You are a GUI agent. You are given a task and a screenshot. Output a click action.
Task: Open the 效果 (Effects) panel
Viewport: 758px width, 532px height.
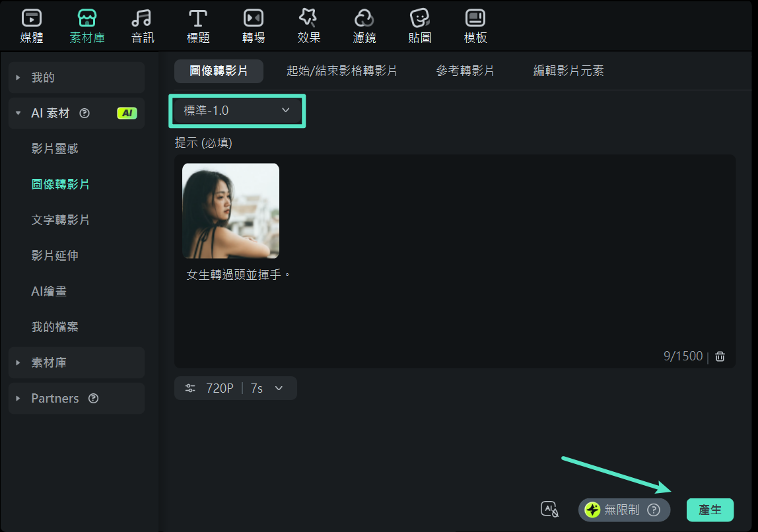click(308, 25)
